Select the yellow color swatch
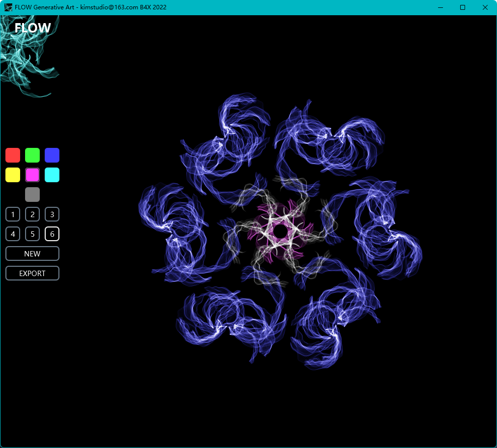 tap(13, 175)
